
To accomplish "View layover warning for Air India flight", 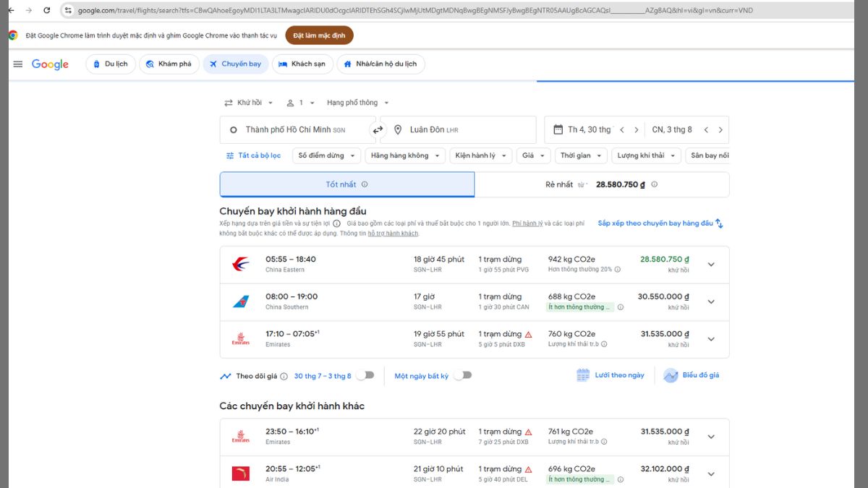I will [x=529, y=469].
